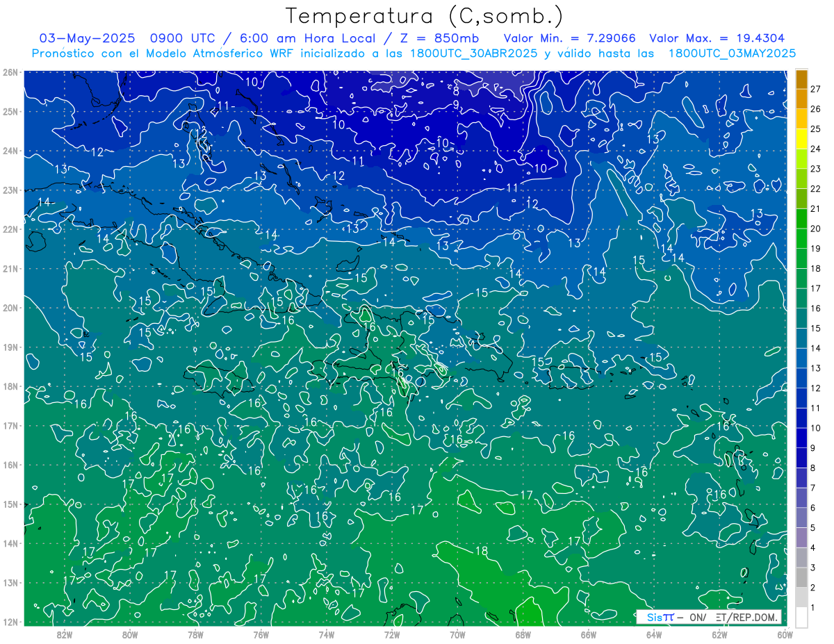Click the "8" contour label on the map
The height and width of the screenshot is (644, 834).
point(456,91)
